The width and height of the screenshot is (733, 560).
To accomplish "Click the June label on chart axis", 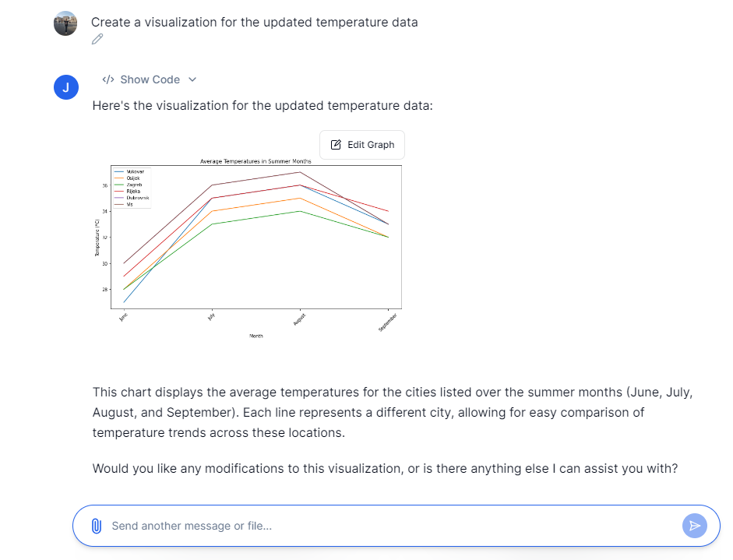I will [123, 317].
